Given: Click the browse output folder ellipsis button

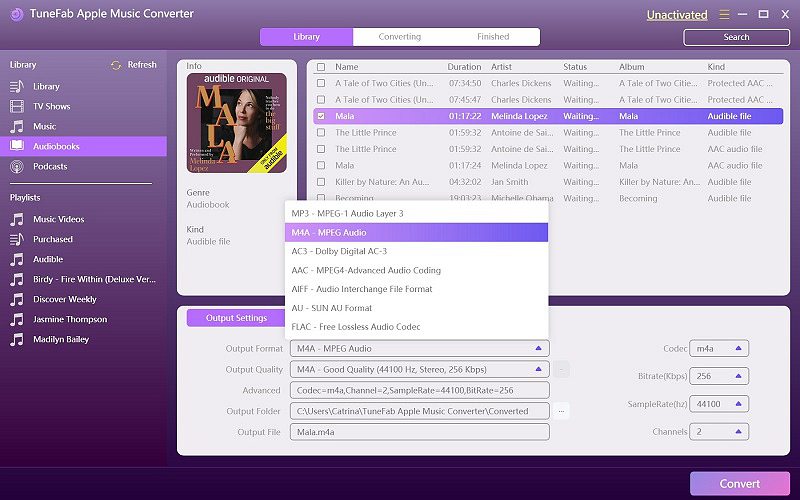Looking at the screenshot, I should pos(562,411).
